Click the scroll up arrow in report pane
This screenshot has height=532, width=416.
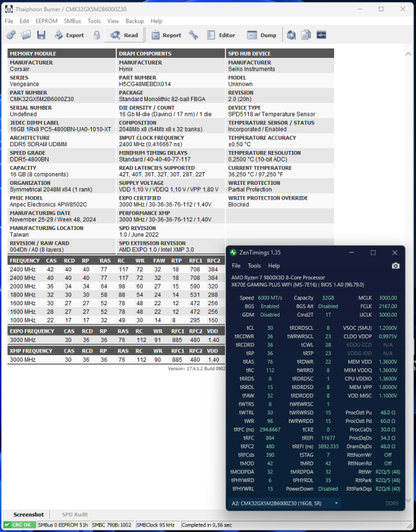408,54
